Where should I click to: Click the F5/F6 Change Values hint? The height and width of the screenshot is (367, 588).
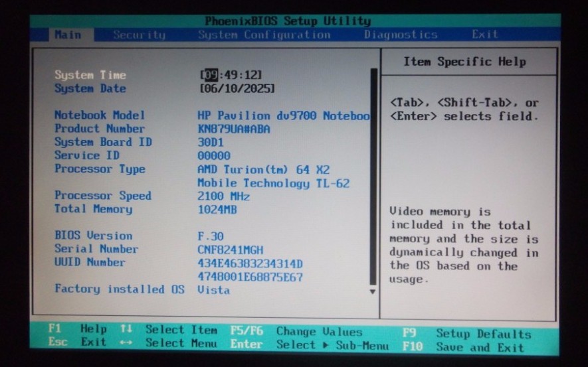(x=296, y=331)
